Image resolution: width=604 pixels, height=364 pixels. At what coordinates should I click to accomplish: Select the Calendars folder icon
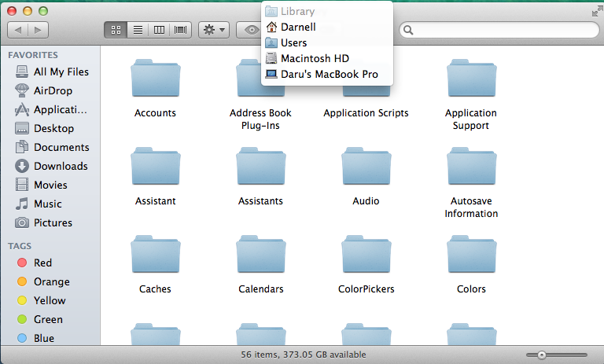click(261, 255)
